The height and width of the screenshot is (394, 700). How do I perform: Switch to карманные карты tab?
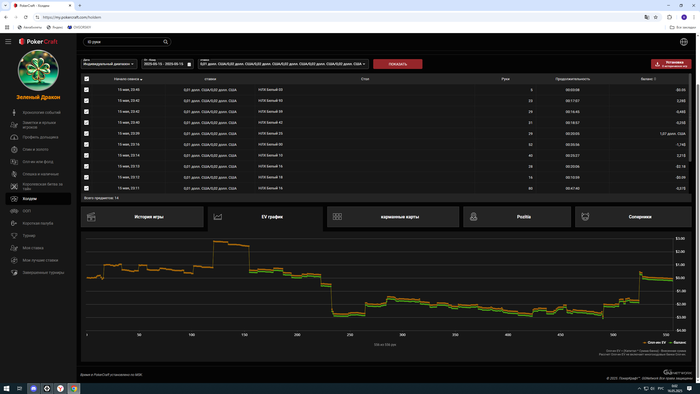[x=393, y=217]
